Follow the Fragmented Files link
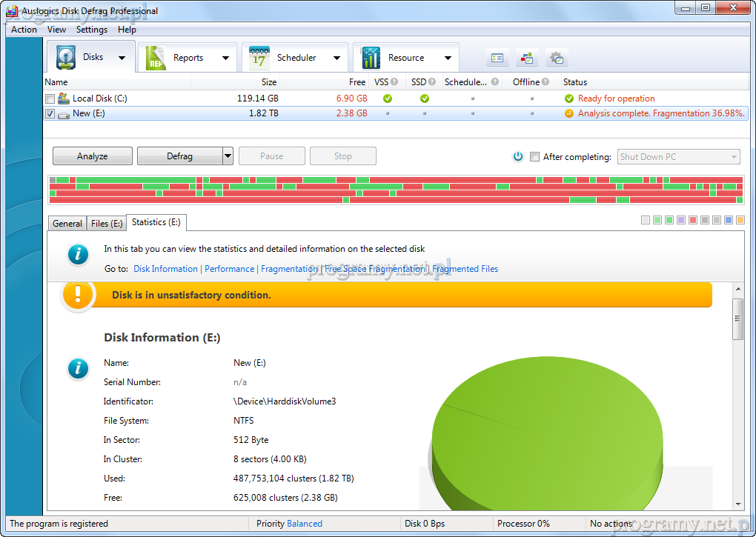Screen dimensions: 756x537 [x=465, y=269]
